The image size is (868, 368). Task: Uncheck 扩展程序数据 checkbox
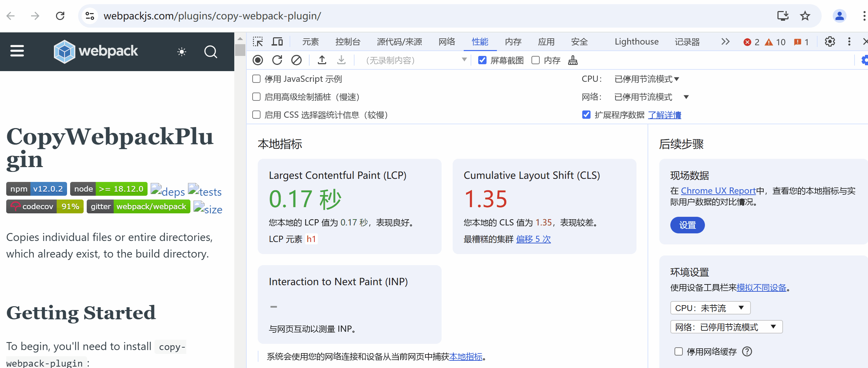pyautogui.click(x=586, y=115)
